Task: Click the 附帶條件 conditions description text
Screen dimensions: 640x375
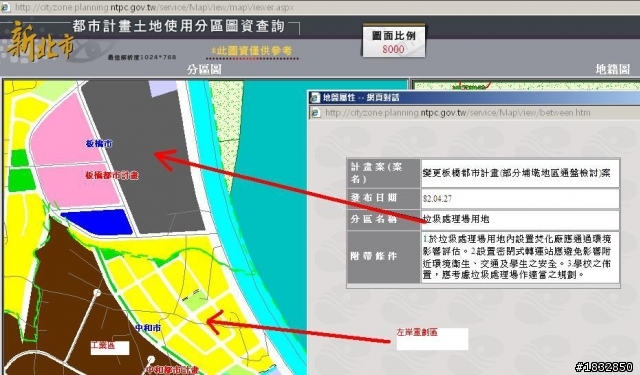Action: pyautogui.click(x=517, y=257)
